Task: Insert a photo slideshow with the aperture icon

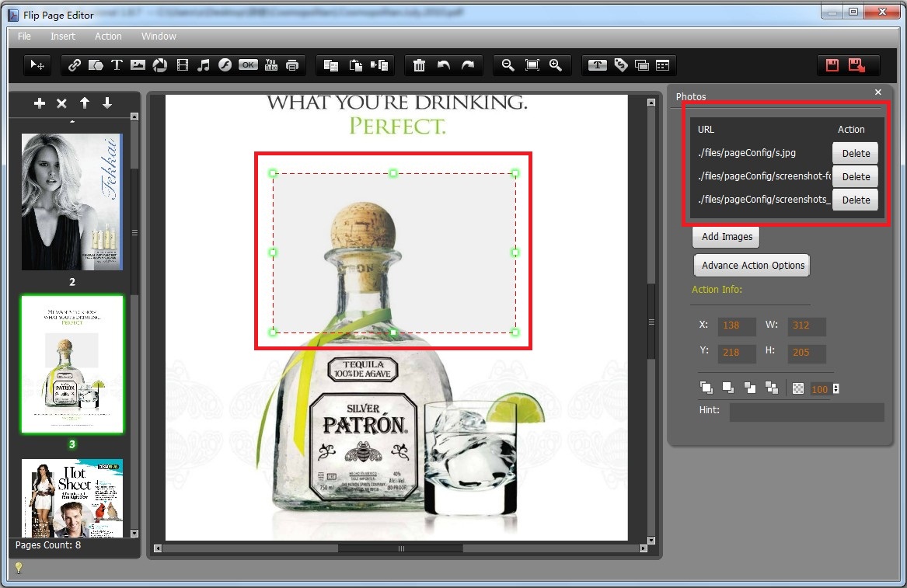Action: 159,65
